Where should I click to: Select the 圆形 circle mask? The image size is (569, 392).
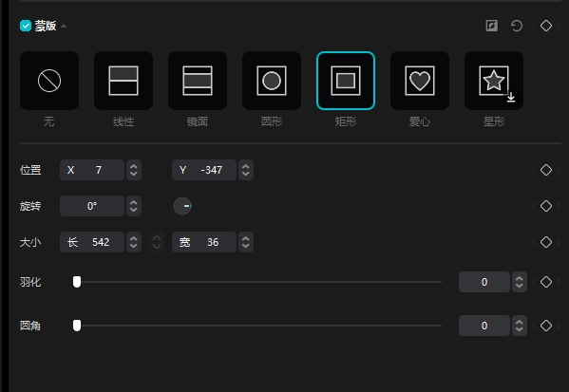272,81
